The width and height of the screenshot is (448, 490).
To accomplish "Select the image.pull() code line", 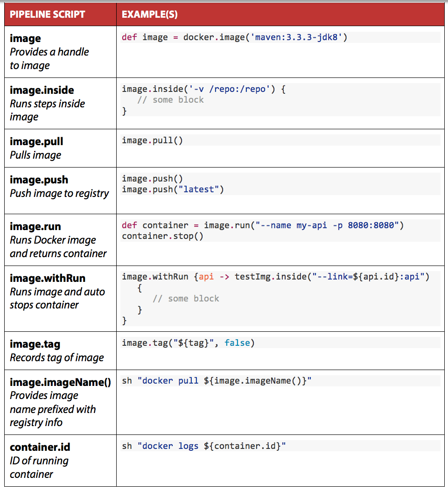I will coord(153,140).
